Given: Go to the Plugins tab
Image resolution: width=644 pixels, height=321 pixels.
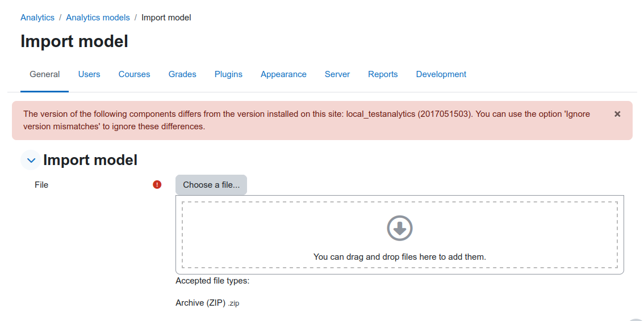Looking at the screenshot, I should pos(228,74).
